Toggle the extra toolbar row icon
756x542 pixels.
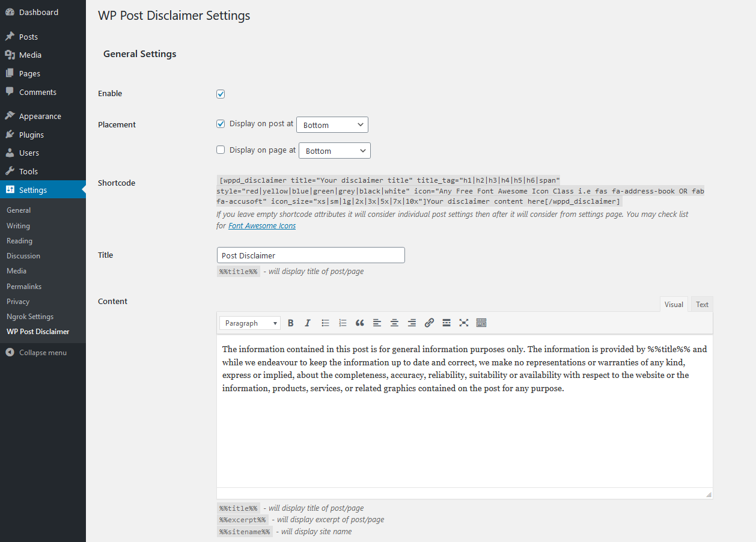tap(481, 323)
